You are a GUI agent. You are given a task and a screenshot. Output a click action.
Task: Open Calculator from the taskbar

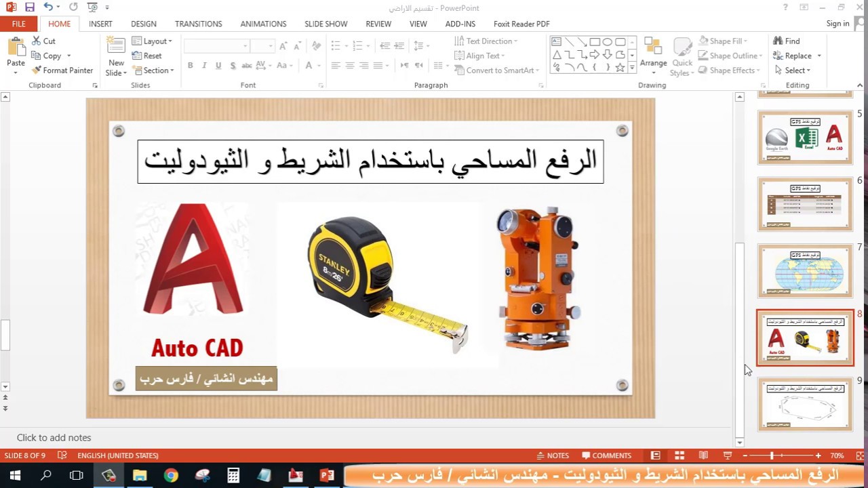coord(233,476)
